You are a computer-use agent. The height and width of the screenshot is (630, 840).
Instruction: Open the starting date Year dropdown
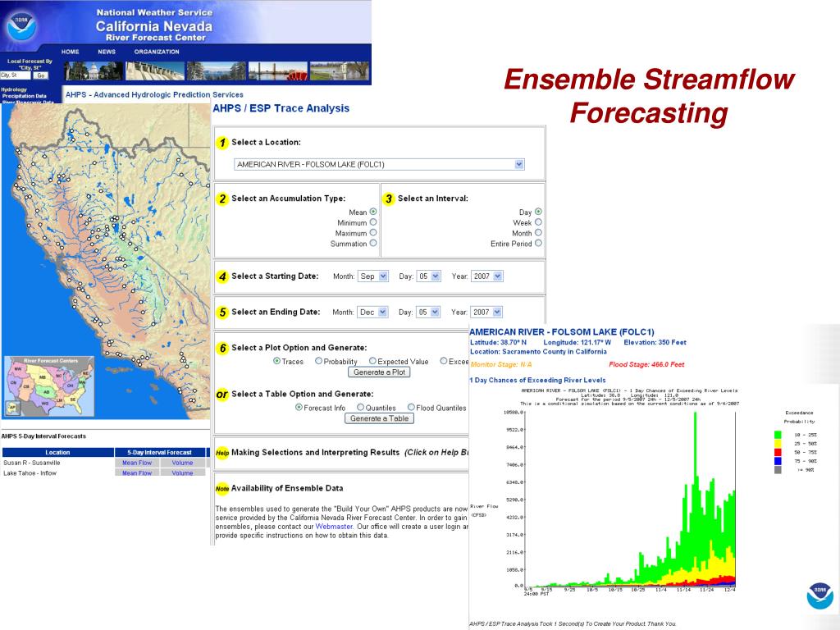pyautogui.click(x=487, y=276)
